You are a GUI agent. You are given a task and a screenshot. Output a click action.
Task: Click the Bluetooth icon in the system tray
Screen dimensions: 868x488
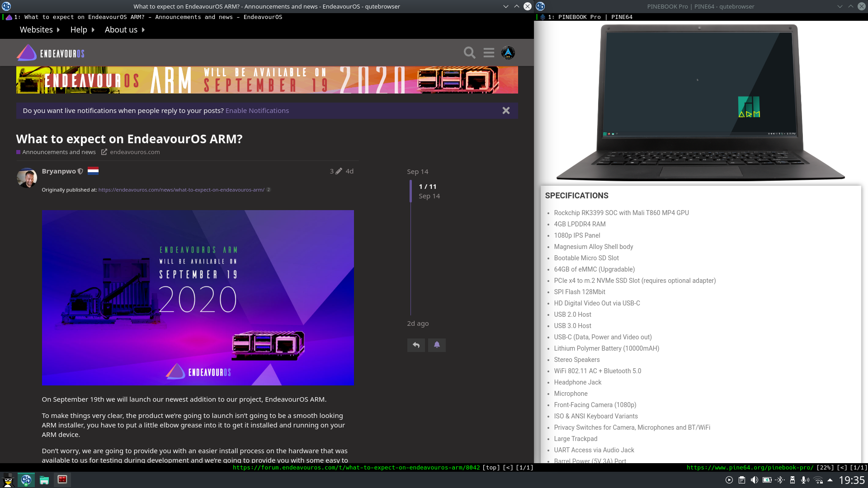coord(780,480)
